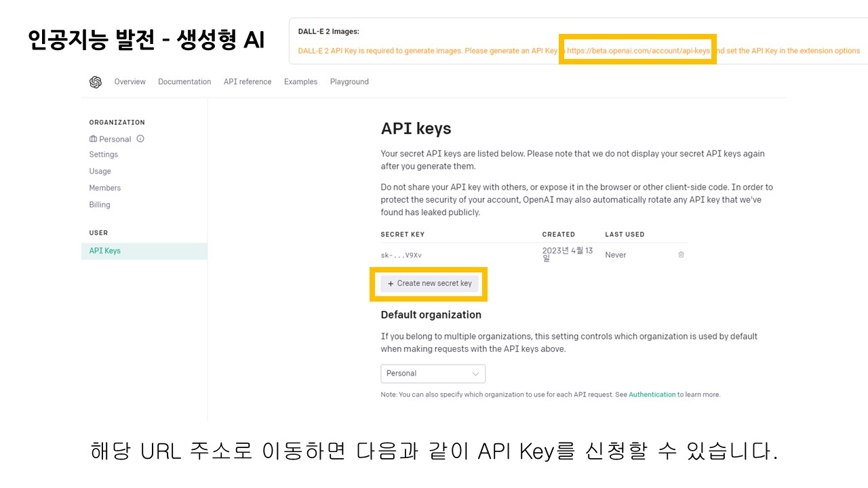This screenshot has height=488, width=868.
Task: Delete the sk-...V9Xv key via trash icon
Action: tap(681, 255)
